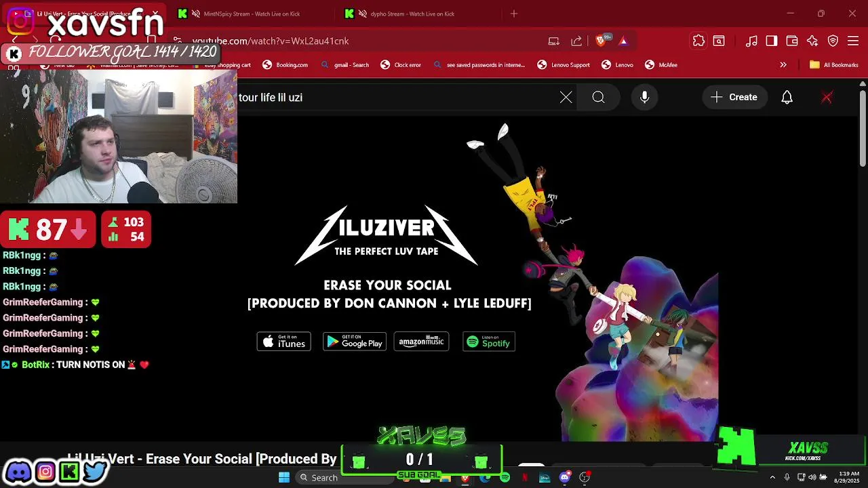Open the Booking.com bookmark
868x488 pixels.
tap(285, 65)
